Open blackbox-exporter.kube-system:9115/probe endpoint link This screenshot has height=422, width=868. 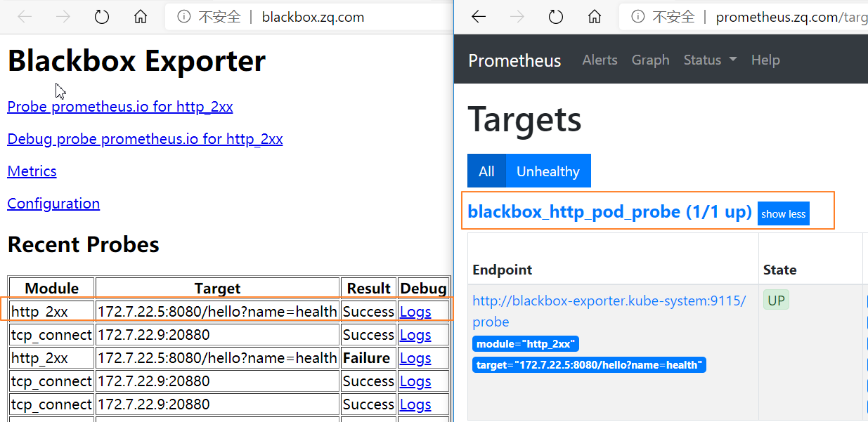(x=609, y=311)
